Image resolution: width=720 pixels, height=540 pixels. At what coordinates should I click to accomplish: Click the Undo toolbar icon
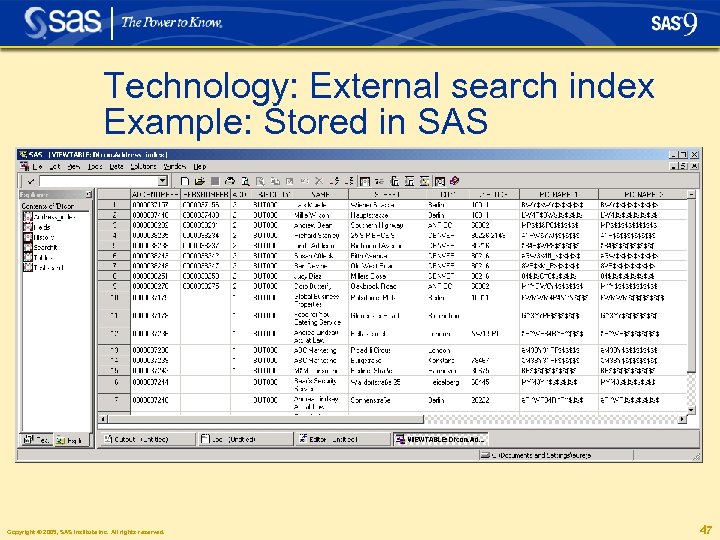[304, 181]
